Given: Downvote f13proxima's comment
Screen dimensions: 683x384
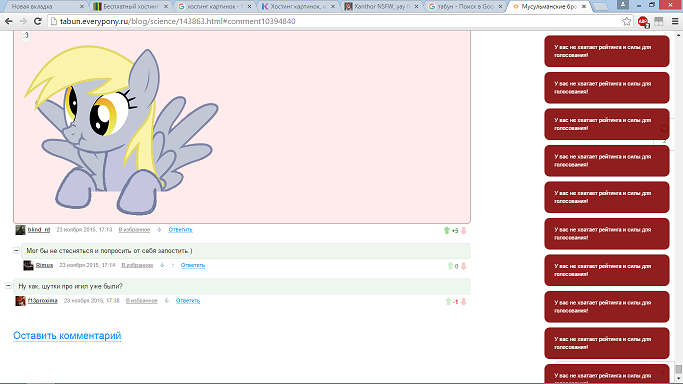Looking at the screenshot, I should (x=463, y=301).
